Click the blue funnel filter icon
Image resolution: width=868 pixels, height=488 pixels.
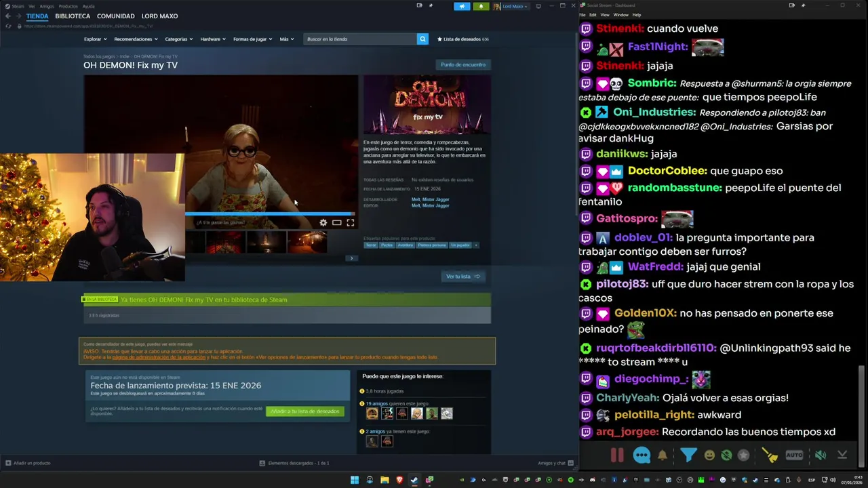coord(688,455)
